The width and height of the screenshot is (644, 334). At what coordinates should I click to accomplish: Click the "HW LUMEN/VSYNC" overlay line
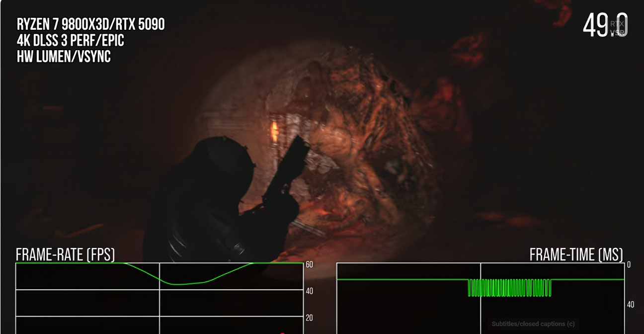coord(64,57)
